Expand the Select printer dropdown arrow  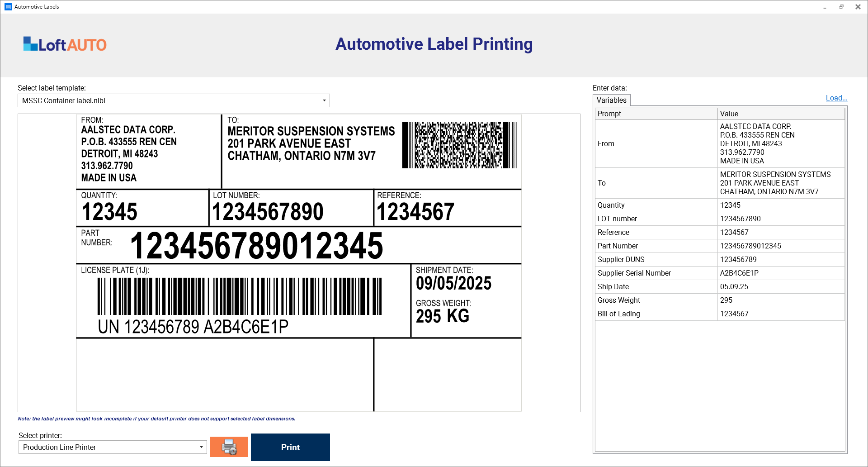coord(201,447)
